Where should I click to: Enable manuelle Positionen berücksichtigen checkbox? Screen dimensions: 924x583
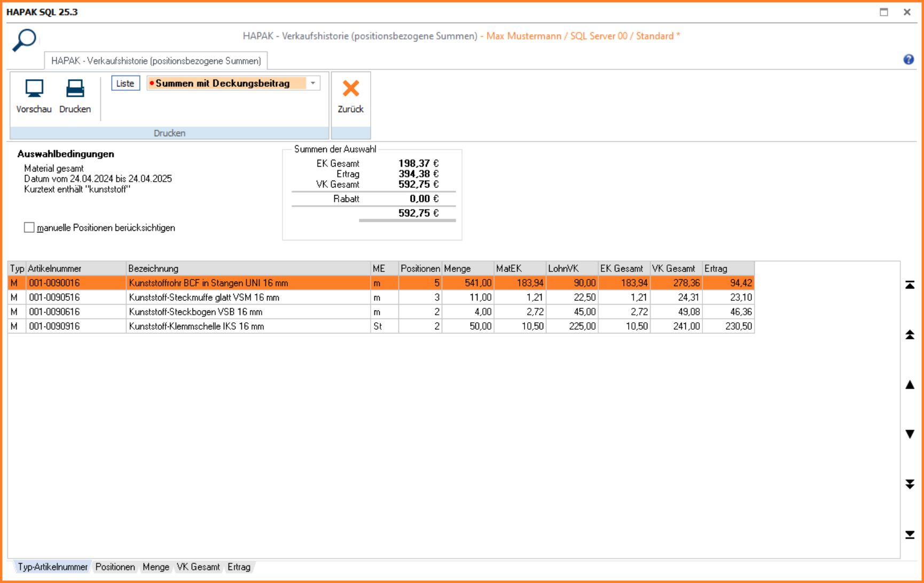[29, 228]
